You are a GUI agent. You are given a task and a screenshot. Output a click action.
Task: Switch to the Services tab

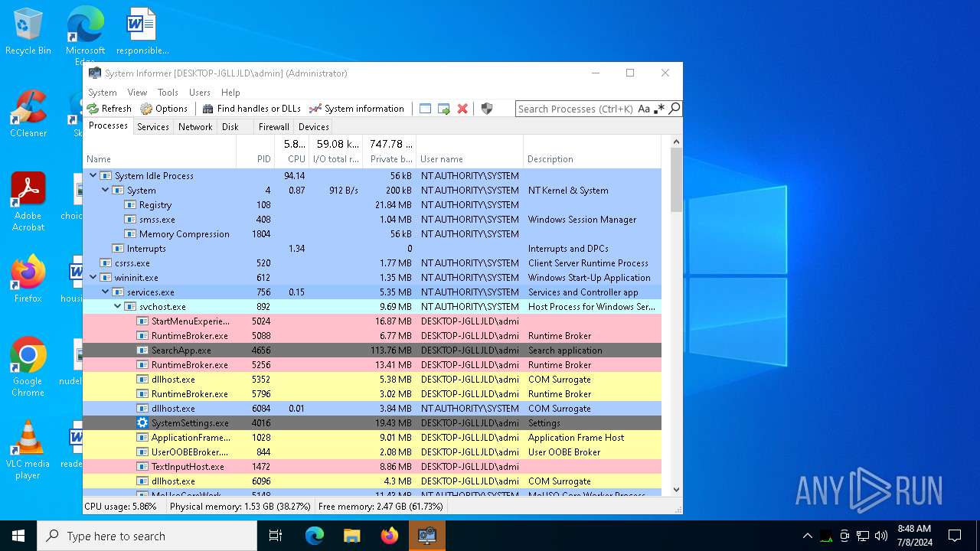point(153,127)
